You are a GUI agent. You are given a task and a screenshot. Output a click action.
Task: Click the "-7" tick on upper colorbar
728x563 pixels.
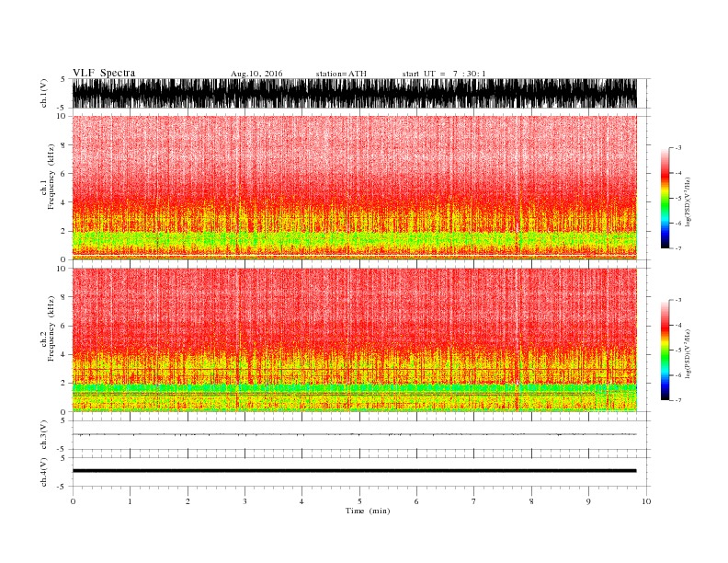677,248
